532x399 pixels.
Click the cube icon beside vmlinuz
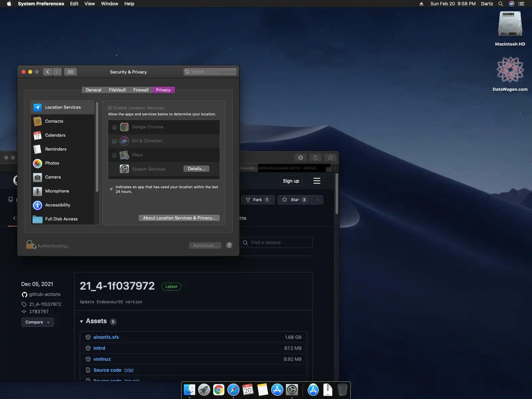pos(88,359)
